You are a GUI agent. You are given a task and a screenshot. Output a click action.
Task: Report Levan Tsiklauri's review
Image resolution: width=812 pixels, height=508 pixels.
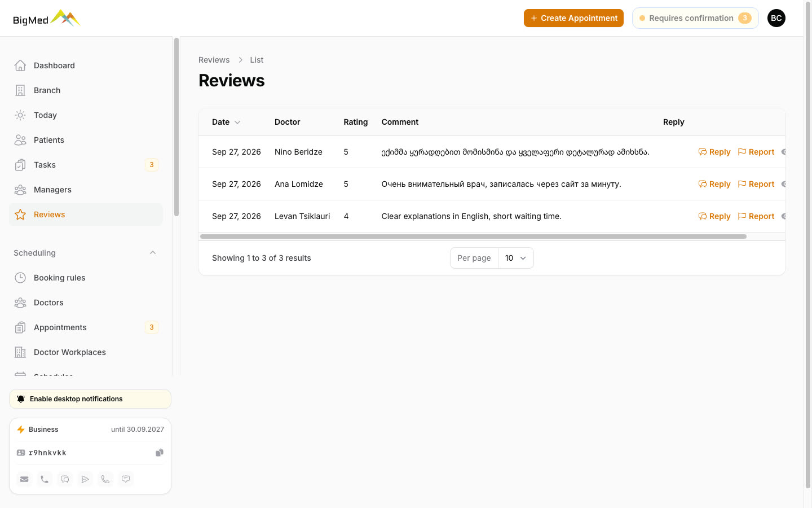[756, 216]
